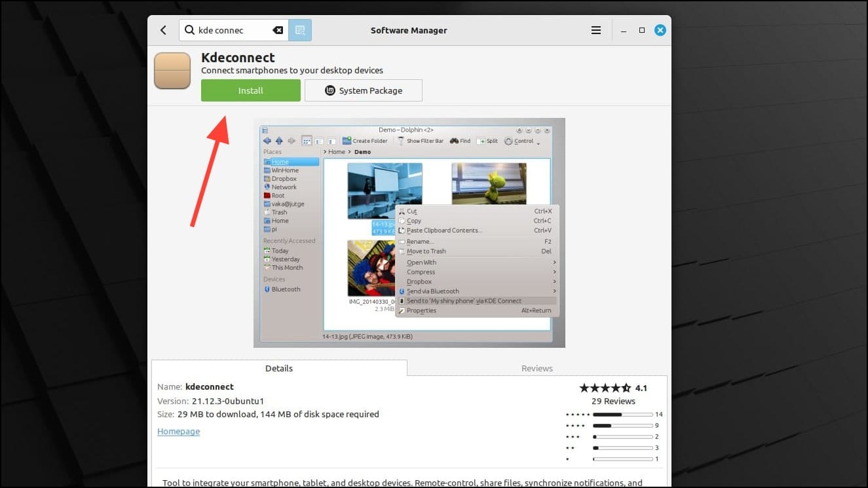Click the two-star rating bar
The height and width of the screenshot is (488, 868).
[623, 448]
